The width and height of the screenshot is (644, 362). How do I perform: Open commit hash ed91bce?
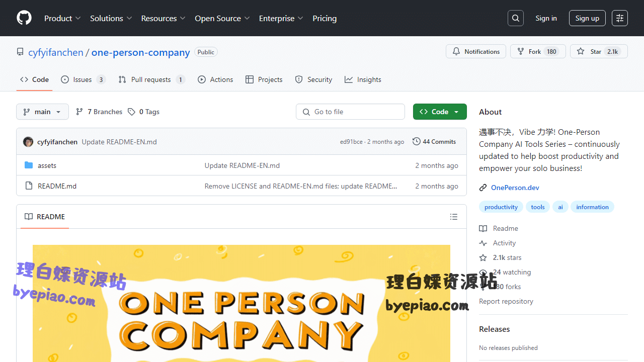click(x=351, y=142)
